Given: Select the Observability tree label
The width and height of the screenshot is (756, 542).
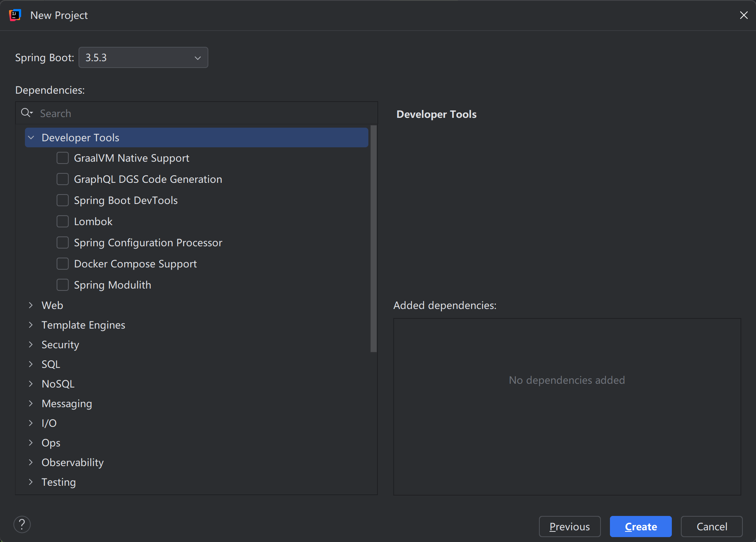Looking at the screenshot, I should tap(72, 462).
